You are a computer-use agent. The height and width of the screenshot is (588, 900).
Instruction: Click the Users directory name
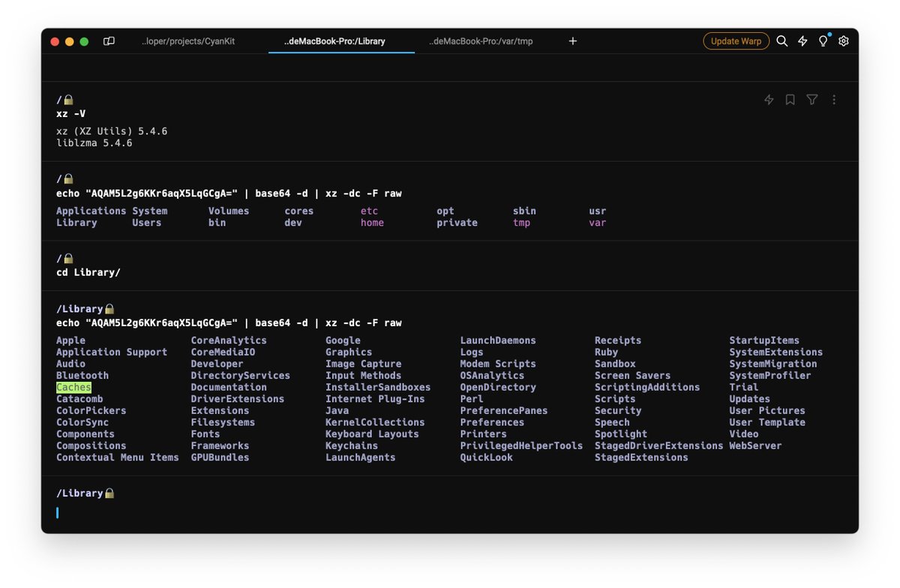pyautogui.click(x=147, y=223)
